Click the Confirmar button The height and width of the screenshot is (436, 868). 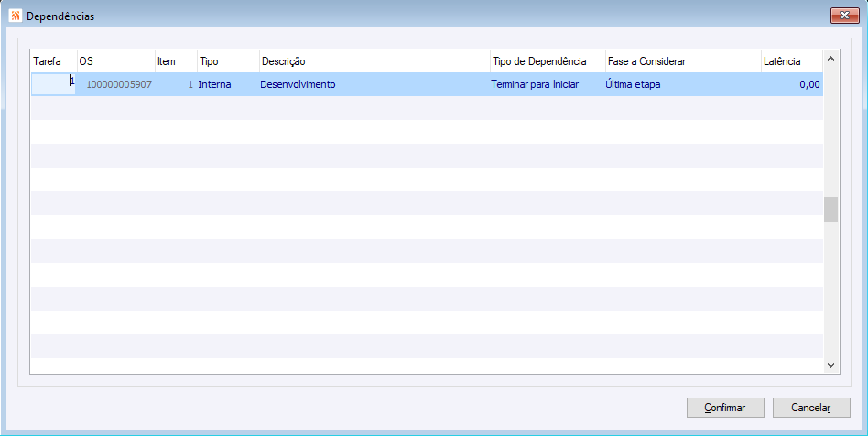725,408
